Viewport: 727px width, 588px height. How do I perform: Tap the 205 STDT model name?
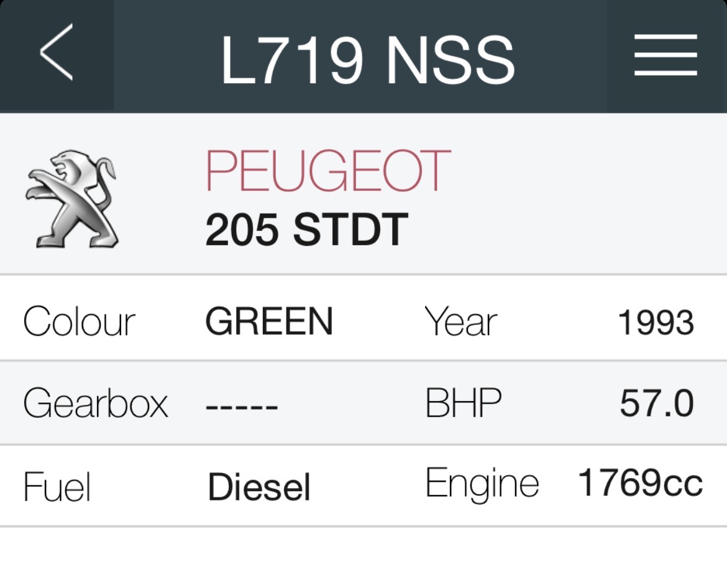[x=306, y=229]
